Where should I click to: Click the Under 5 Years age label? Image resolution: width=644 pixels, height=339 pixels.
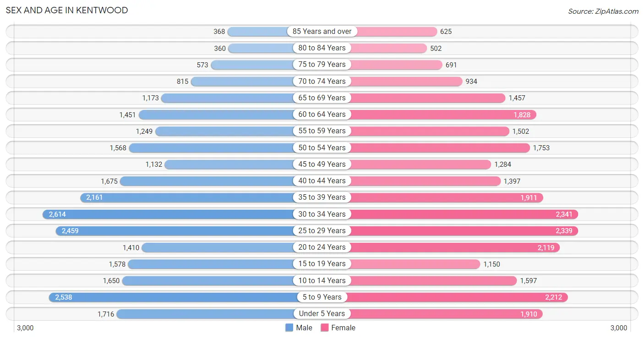[322, 313]
